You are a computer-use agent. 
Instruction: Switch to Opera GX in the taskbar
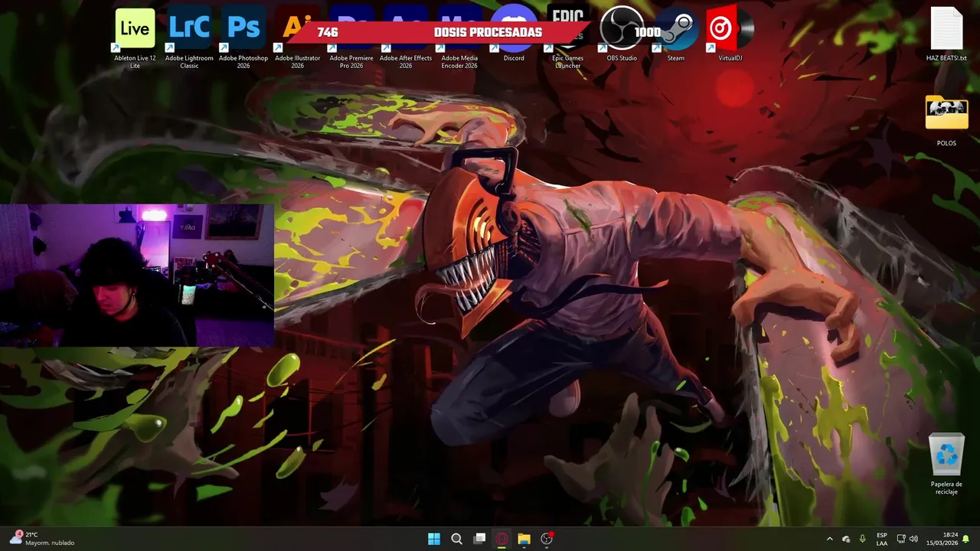pyautogui.click(x=501, y=539)
